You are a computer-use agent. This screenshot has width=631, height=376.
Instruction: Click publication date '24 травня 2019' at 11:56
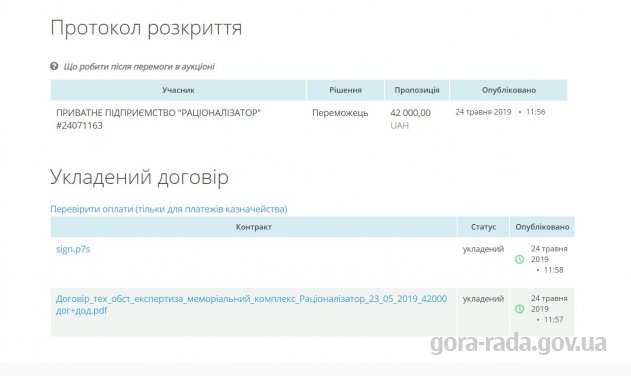tap(483, 112)
